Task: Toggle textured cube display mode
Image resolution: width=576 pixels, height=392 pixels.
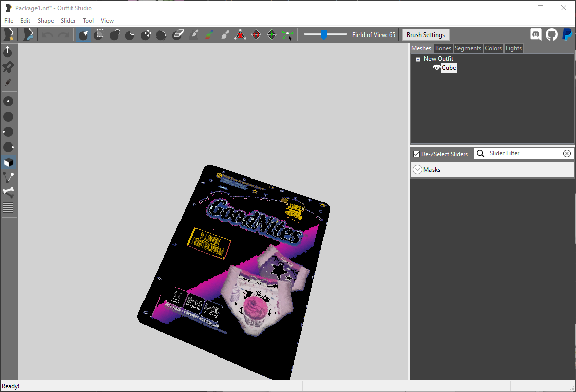Action: tap(9, 162)
